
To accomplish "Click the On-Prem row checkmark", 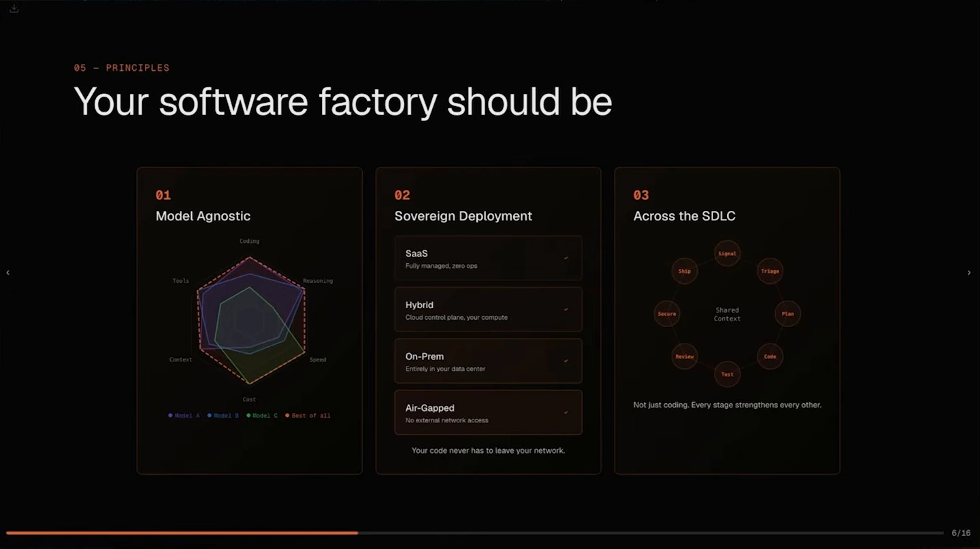I will pyautogui.click(x=566, y=361).
